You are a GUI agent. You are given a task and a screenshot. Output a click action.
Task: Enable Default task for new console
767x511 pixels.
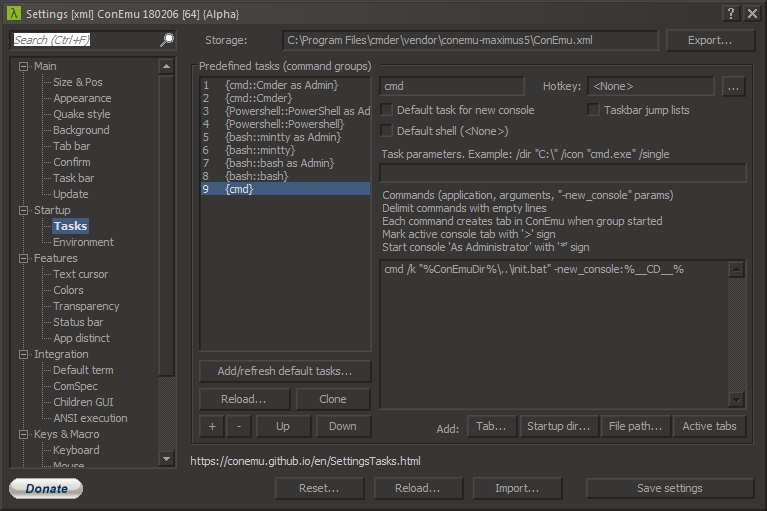386,110
